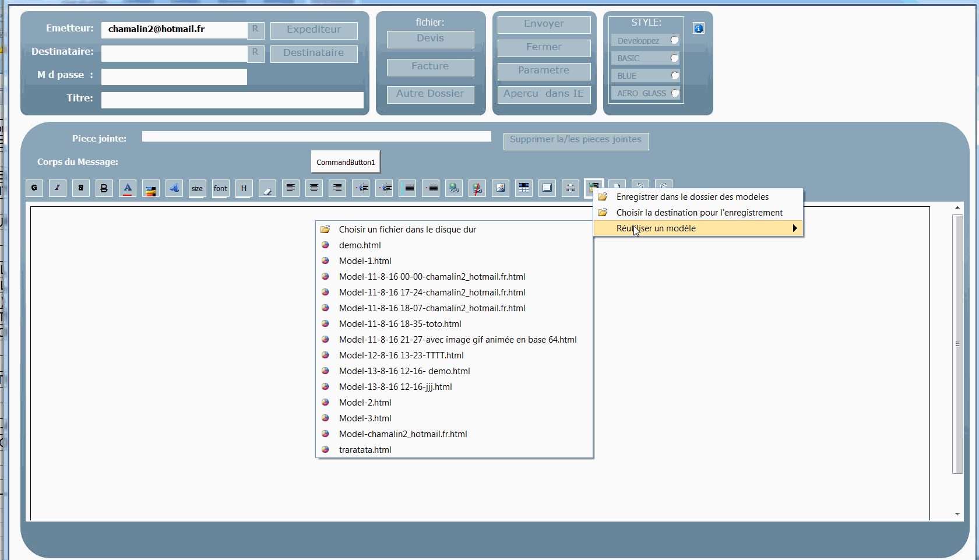Expand the Réutiliser un modèle submenu arrow

click(794, 228)
